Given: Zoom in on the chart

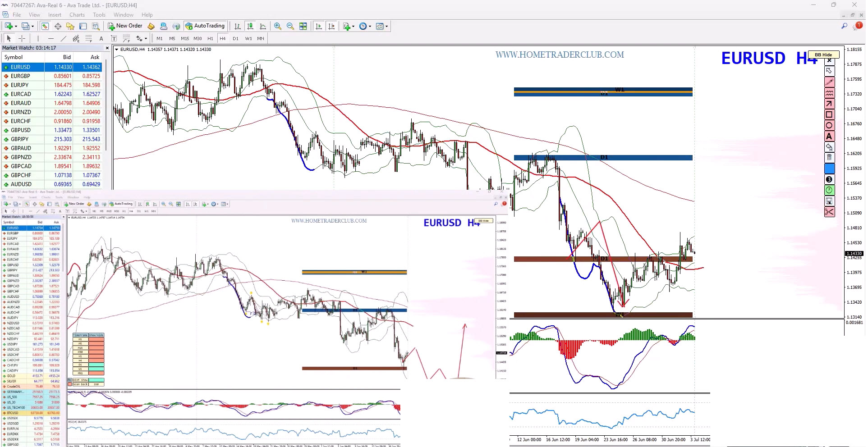Looking at the screenshot, I should point(278,26).
